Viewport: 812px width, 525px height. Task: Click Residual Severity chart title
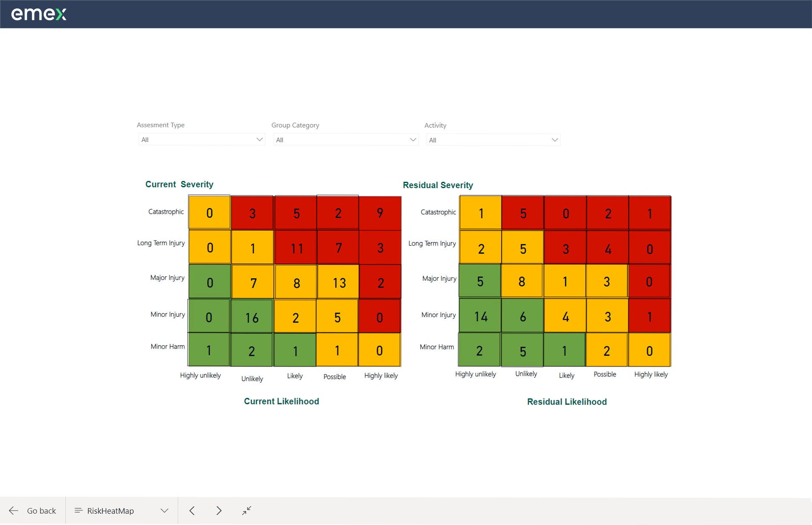438,185
